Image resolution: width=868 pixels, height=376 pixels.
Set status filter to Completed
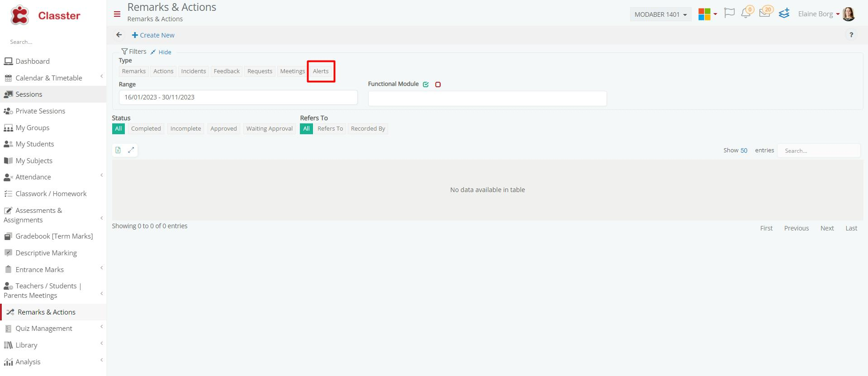[x=146, y=128]
